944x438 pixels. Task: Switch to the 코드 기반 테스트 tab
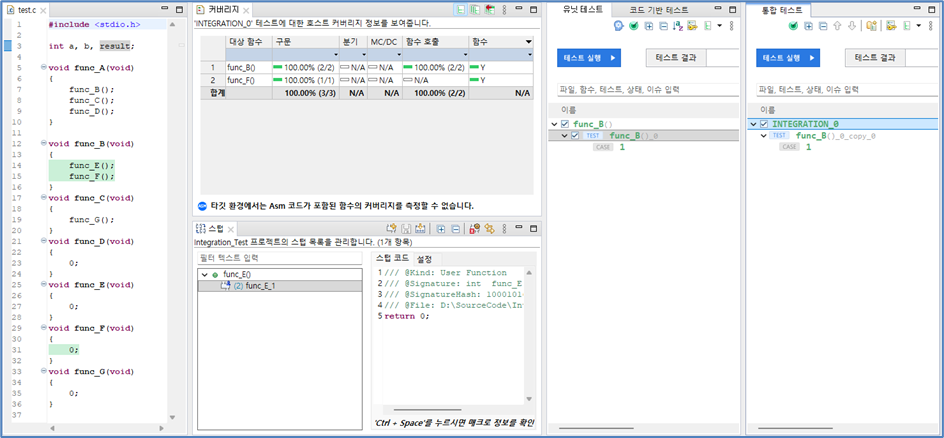(x=659, y=10)
